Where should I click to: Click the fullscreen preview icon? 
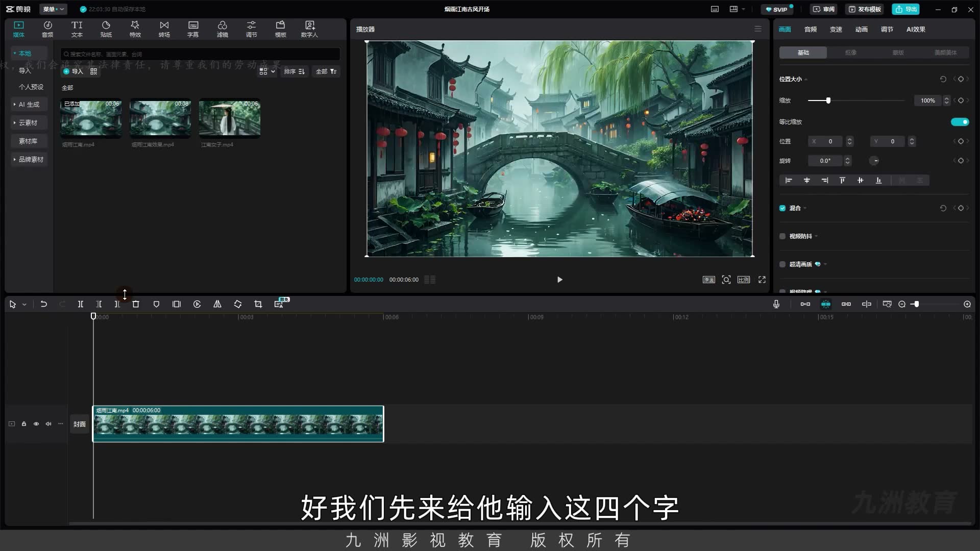[762, 280]
